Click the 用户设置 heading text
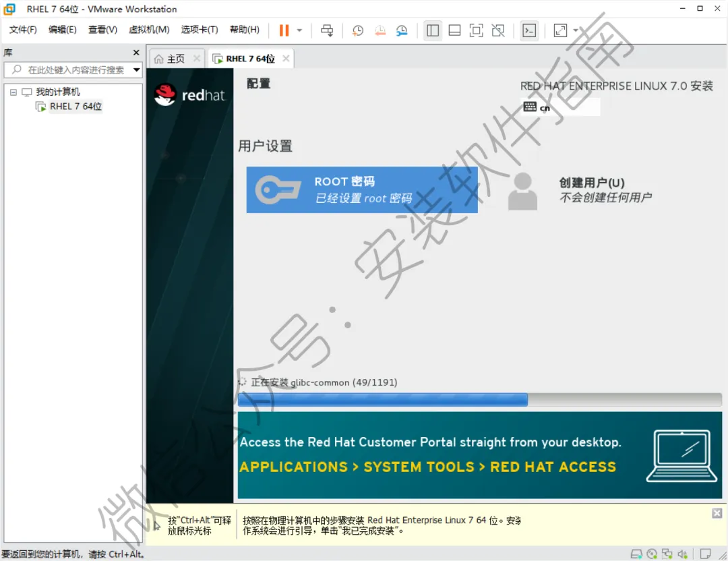Viewport: 728px width, 561px height. [x=265, y=146]
